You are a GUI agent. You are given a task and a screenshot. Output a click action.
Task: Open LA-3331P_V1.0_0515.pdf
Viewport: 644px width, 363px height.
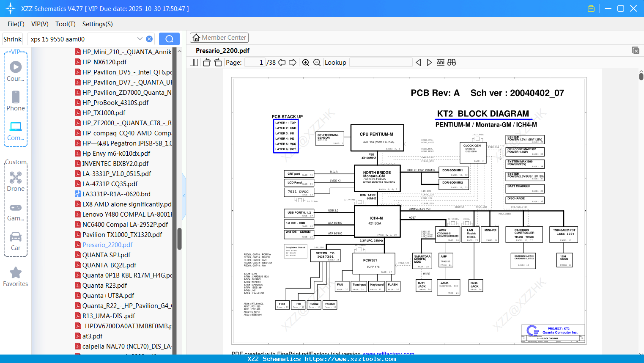[x=117, y=173]
